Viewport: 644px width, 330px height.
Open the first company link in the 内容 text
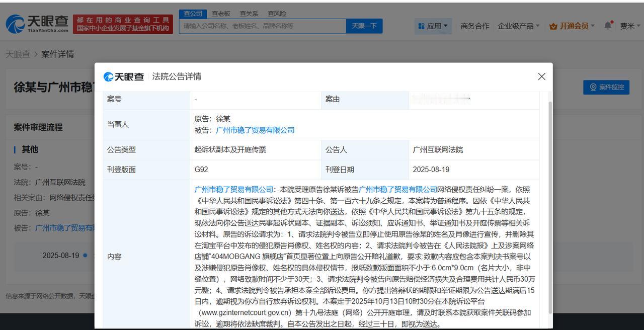234,190
